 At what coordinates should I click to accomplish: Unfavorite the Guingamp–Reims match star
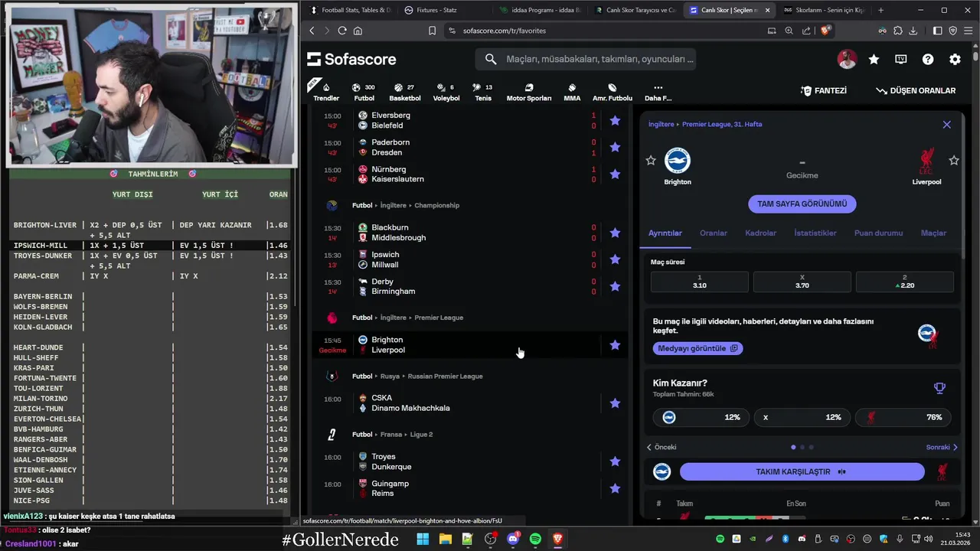pos(615,488)
